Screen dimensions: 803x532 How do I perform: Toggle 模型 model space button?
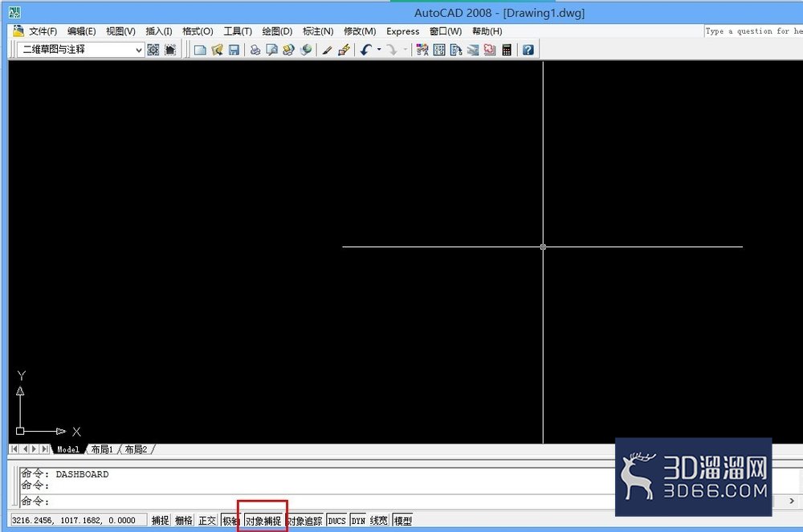pos(403,520)
